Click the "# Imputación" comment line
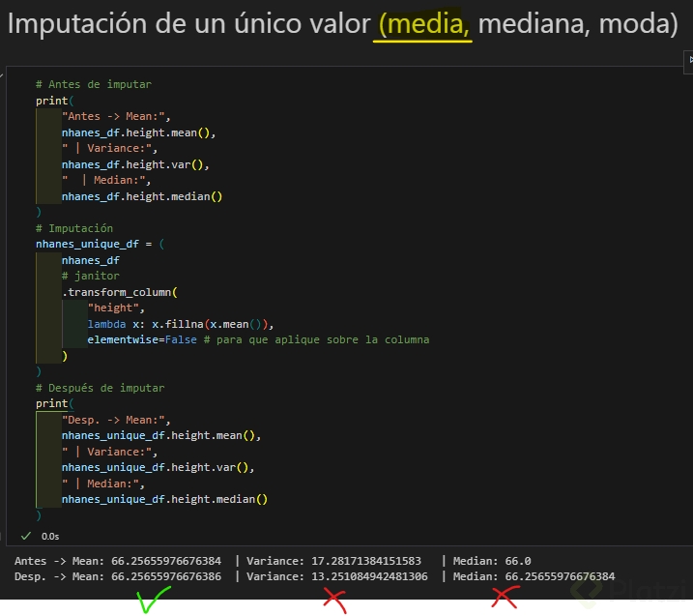The width and height of the screenshot is (693, 616). point(74,228)
